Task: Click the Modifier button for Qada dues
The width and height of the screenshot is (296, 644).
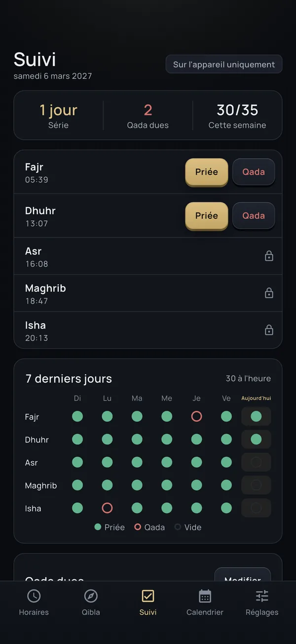Action: click(243, 577)
